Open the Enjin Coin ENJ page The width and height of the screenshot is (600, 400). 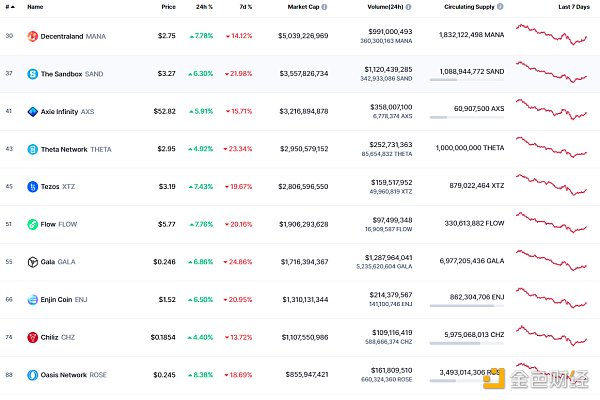tap(64, 300)
